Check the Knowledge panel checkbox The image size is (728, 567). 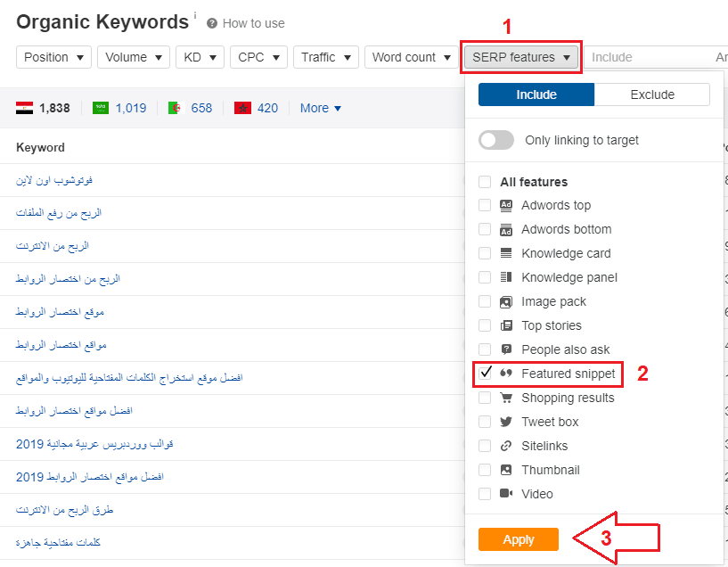click(485, 277)
